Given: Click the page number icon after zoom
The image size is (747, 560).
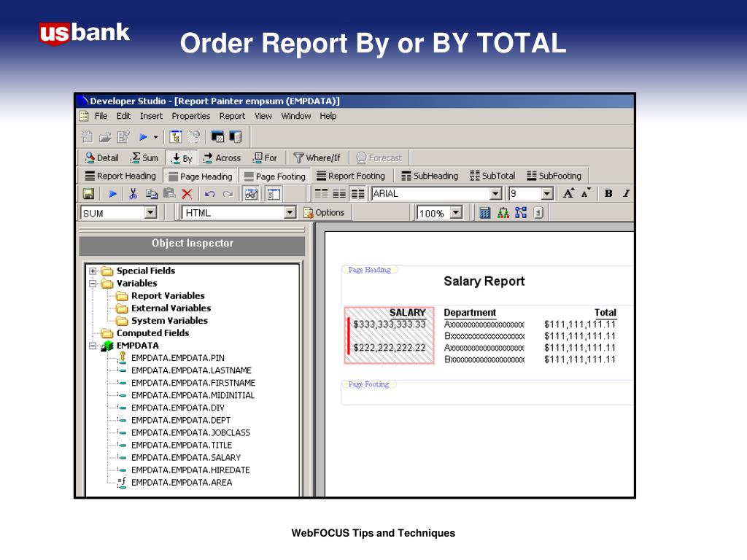Looking at the screenshot, I should pyautogui.click(x=538, y=212).
